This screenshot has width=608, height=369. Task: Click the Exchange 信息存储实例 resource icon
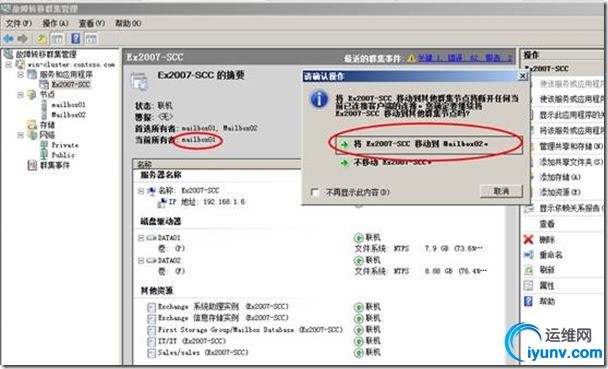pyautogui.click(x=151, y=319)
